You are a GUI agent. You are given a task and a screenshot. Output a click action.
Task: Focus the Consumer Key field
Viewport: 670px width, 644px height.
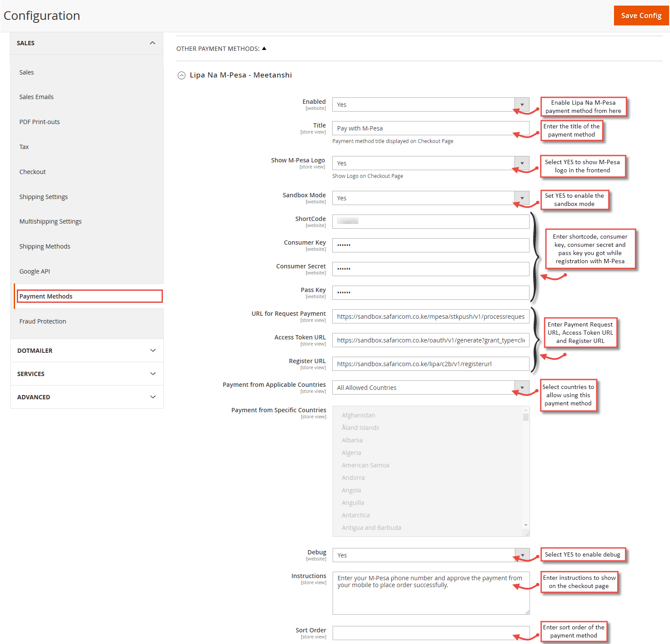(x=431, y=246)
